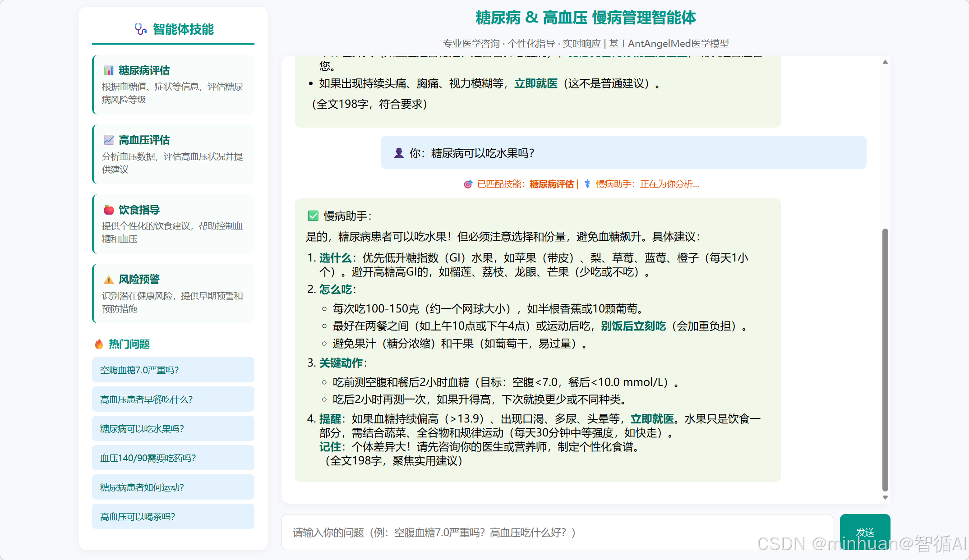Click the chat scrollbar thumb
The width and height of the screenshot is (969, 560).
click(885, 361)
